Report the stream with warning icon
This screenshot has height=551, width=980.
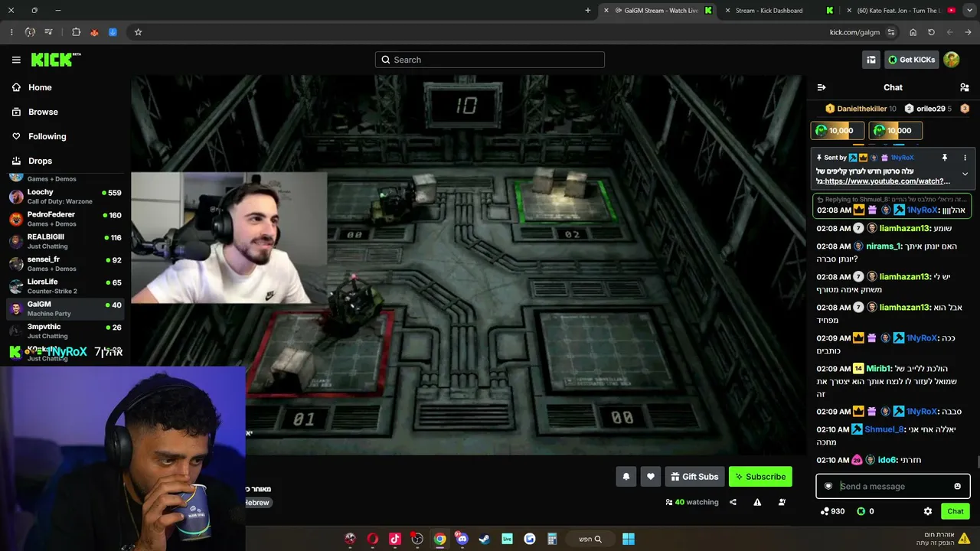point(757,502)
